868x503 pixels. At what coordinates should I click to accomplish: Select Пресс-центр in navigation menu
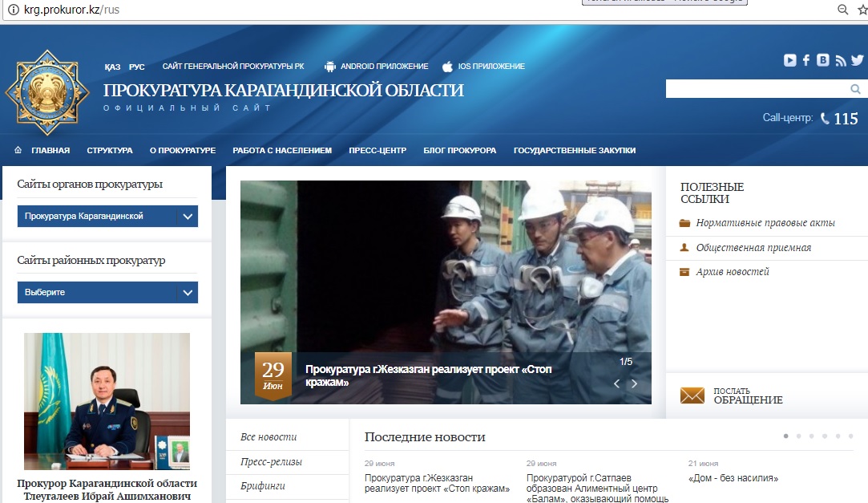[377, 151]
